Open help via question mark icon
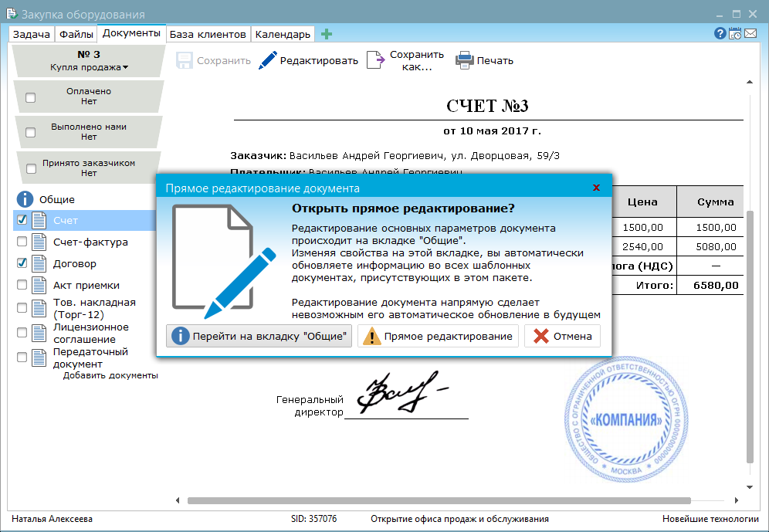 click(720, 33)
